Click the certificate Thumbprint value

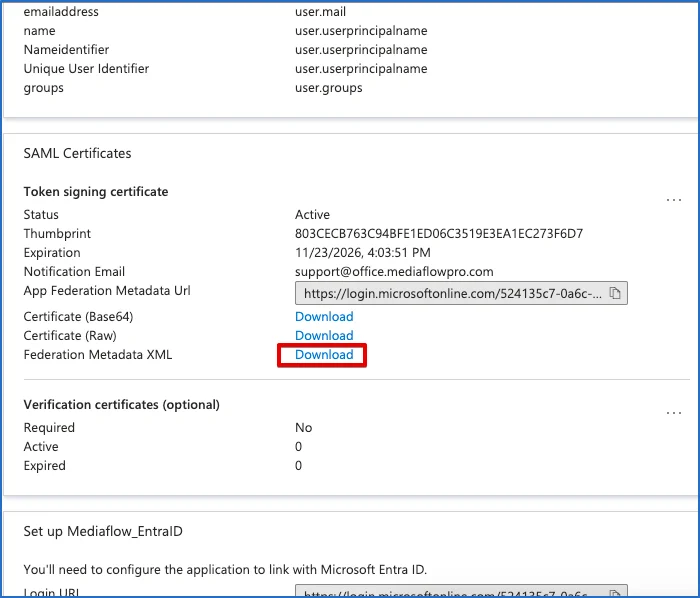pos(438,234)
